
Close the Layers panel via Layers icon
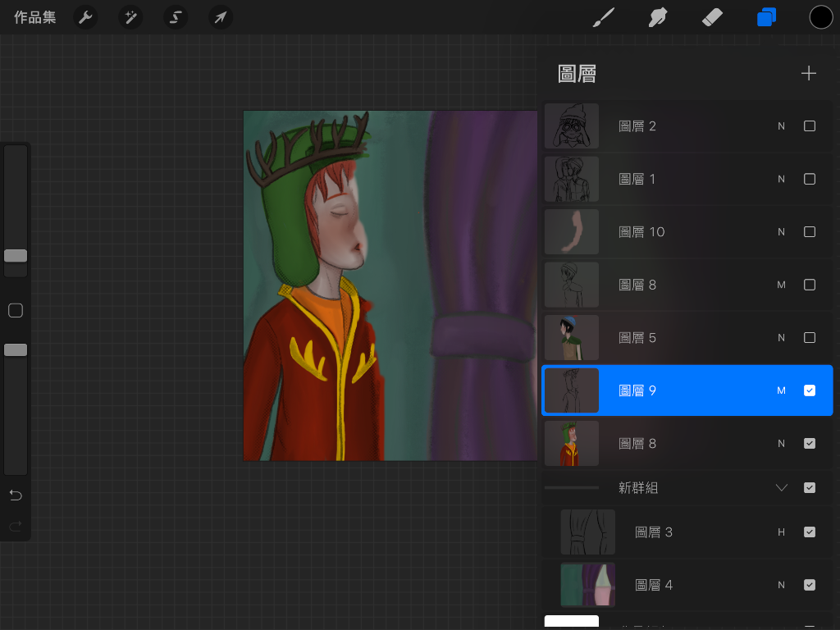click(x=767, y=18)
